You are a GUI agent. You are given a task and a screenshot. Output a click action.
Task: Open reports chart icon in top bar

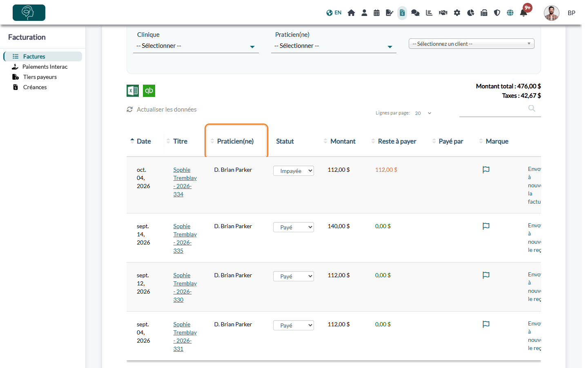(x=429, y=13)
